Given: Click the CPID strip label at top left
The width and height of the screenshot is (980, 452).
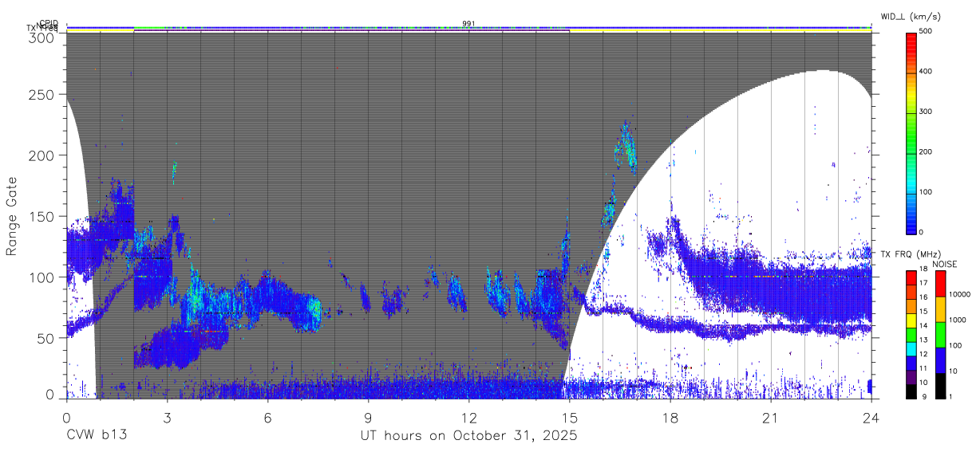Looking at the screenshot, I should (49, 23).
